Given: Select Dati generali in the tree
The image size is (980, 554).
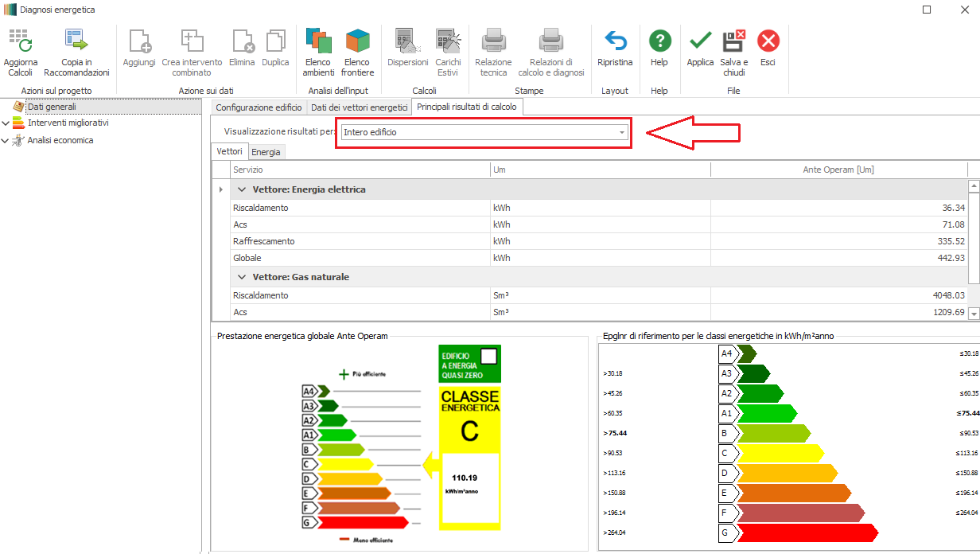Looking at the screenshot, I should click(x=52, y=107).
